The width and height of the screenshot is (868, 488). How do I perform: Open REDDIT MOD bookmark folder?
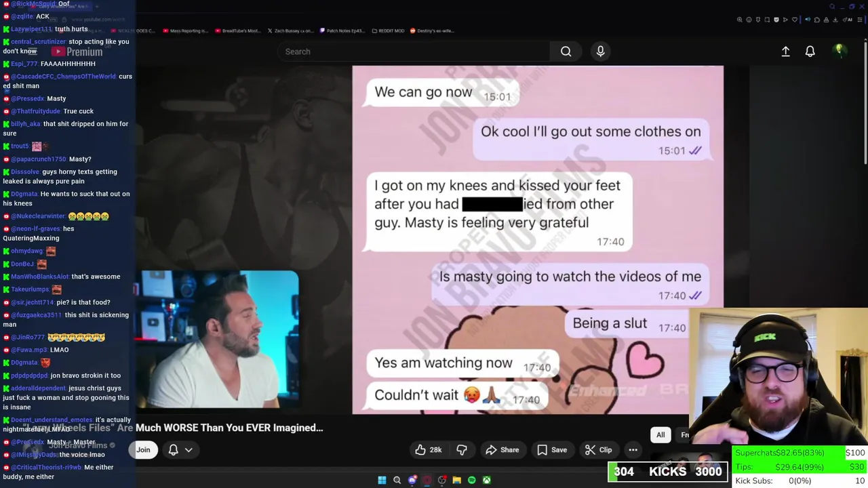pos(389,30)
